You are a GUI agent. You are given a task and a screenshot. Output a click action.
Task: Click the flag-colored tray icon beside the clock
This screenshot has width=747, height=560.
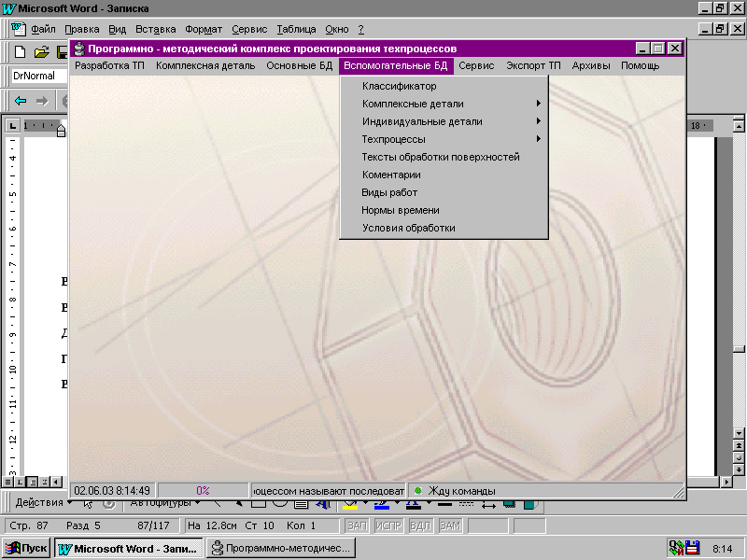tap(692, 548)
